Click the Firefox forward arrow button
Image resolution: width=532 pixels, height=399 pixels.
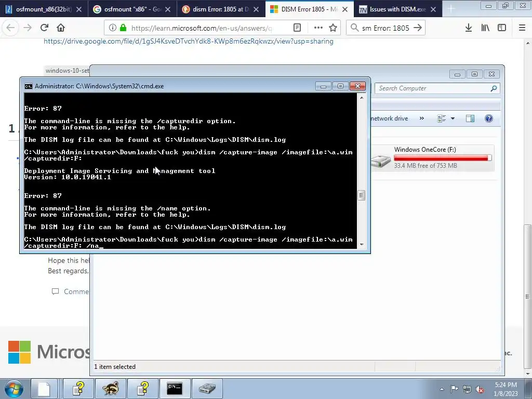[28, 28]
